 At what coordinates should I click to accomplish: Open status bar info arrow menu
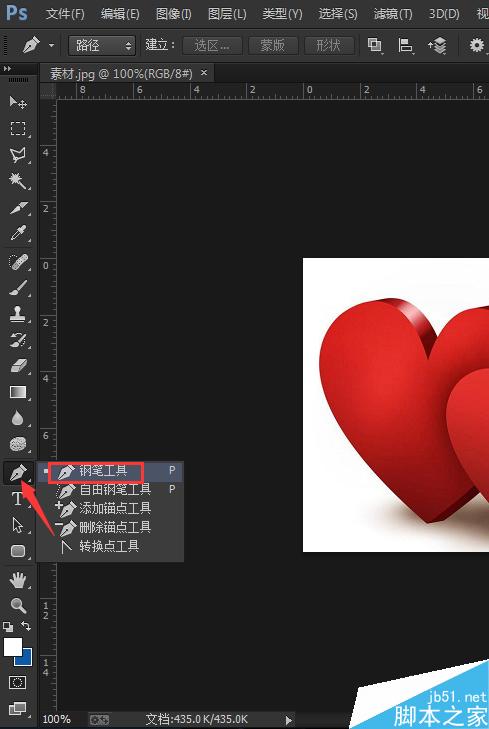pos(289,720)
